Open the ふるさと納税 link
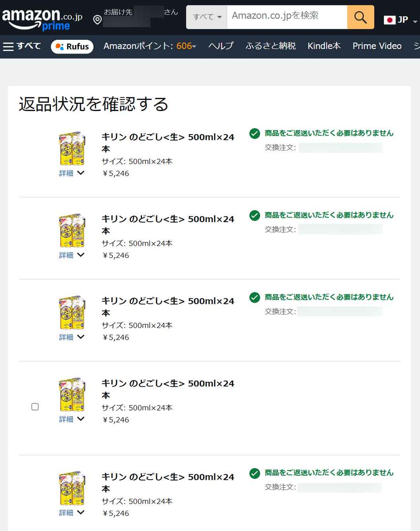Screen dimensions: 420x531 270,46
